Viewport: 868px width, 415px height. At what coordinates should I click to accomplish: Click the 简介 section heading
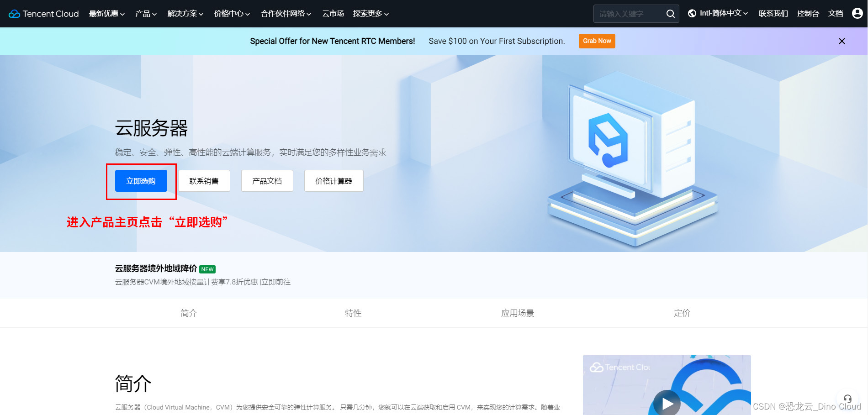tap(133, 383)
